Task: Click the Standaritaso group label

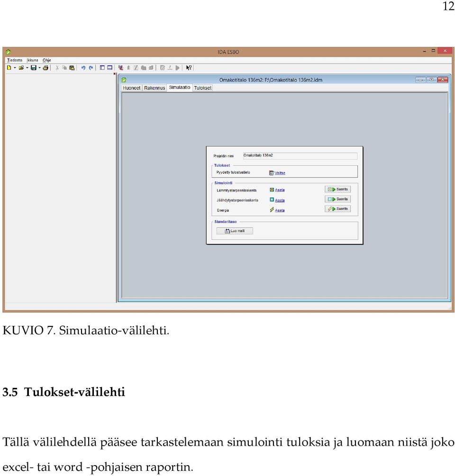Action: (226, 222)
